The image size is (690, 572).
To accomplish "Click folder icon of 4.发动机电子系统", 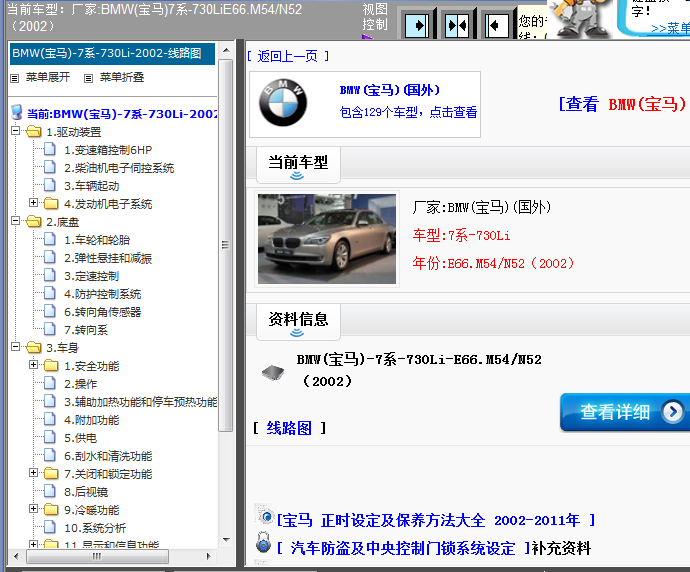I will 51,203.
